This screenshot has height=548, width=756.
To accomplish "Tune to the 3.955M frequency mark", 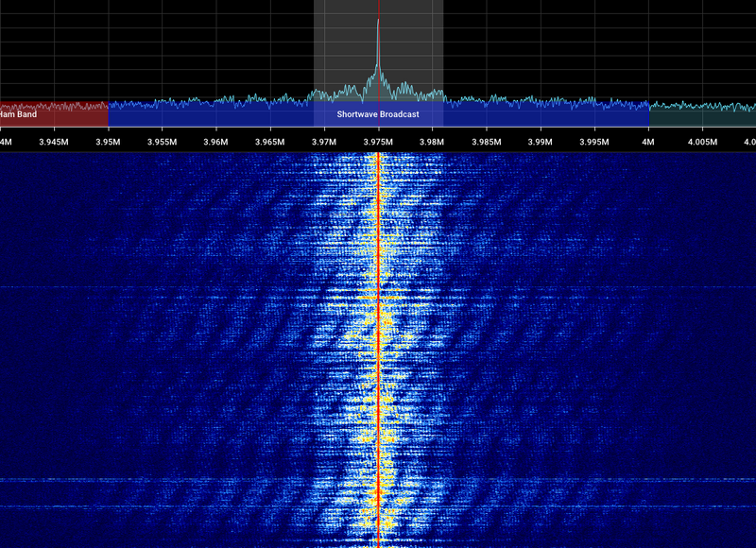I will (x=162, y=142).
